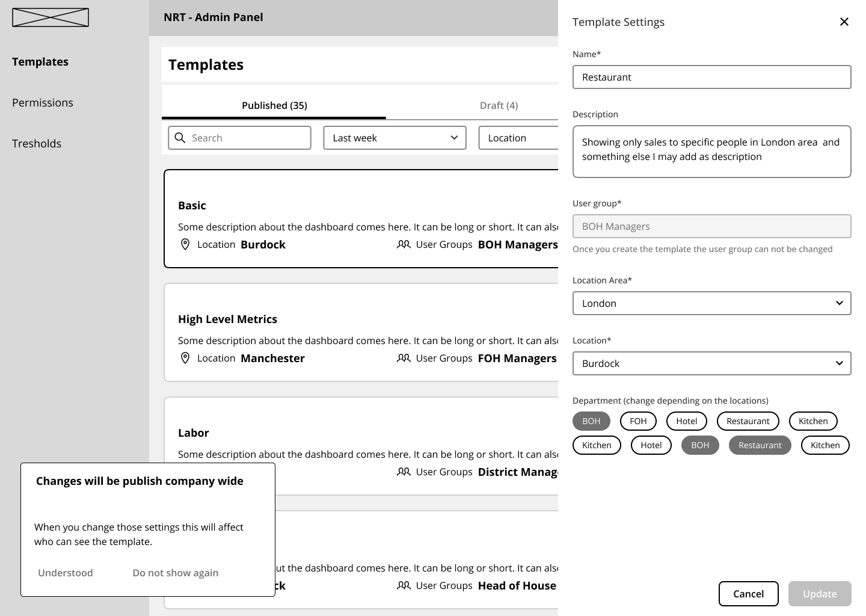Image resolution: width=866 pixels, height=616 pixels.
Task: Open Permissions in the sidebar
Action: [x=43, y=102]
